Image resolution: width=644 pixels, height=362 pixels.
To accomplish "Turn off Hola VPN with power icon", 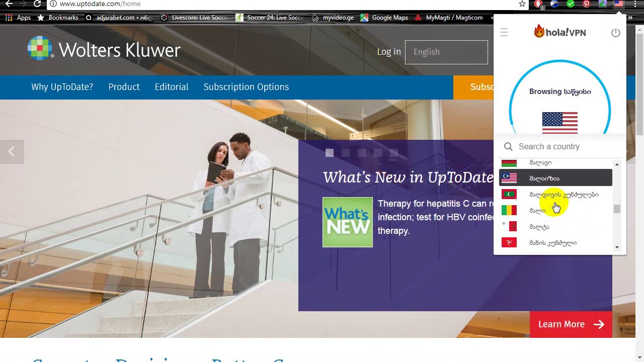I will pyautogui.click(x=616, y=33).
